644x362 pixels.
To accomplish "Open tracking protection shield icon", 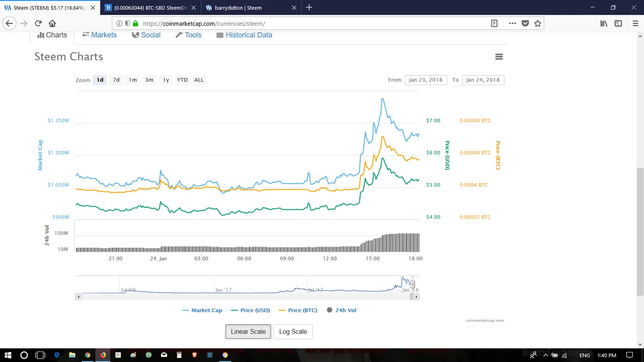I will pos(127,23).
